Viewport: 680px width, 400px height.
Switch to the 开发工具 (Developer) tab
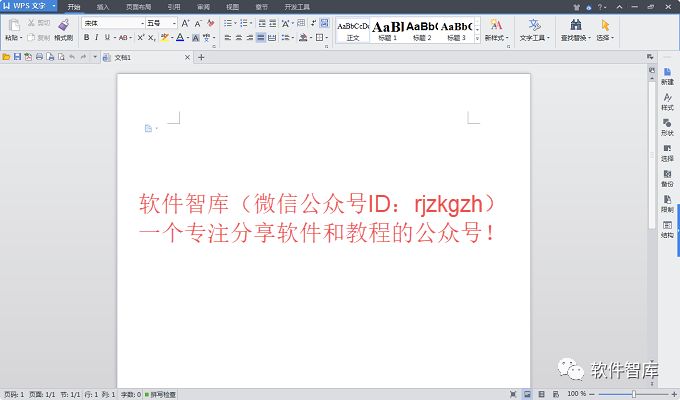click(x=297, y=7)
